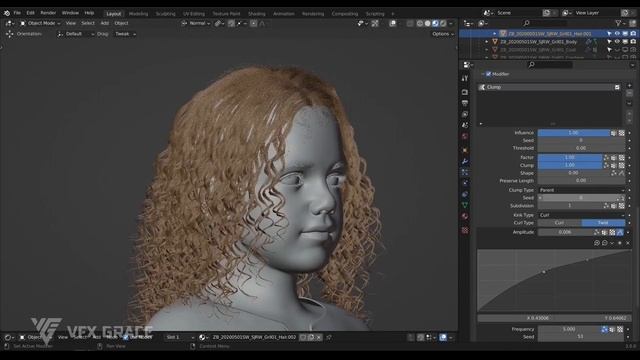Select rendered viewport shading
The height and width of the screenshot is (360, 640).
point(443,23)
